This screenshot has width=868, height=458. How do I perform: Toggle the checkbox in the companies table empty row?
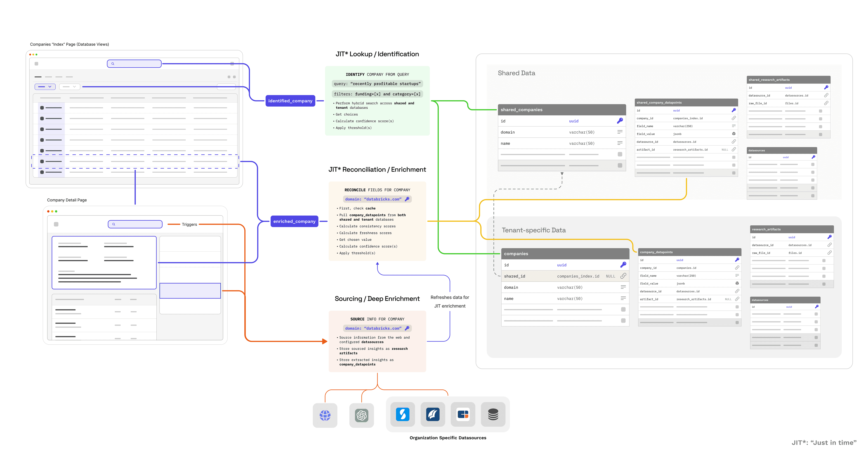(x=624, y=309)
